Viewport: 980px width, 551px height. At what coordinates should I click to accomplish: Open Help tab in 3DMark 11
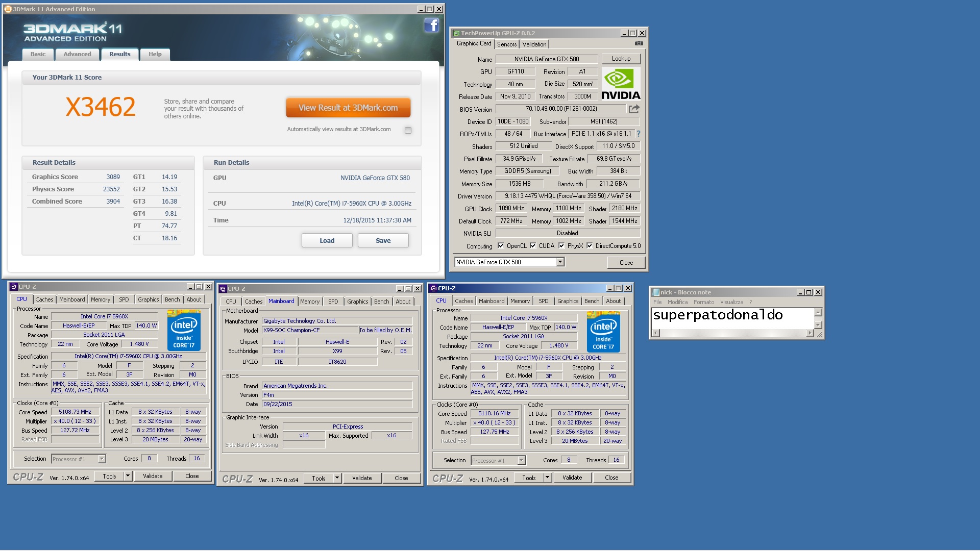[x=155, y=54]
